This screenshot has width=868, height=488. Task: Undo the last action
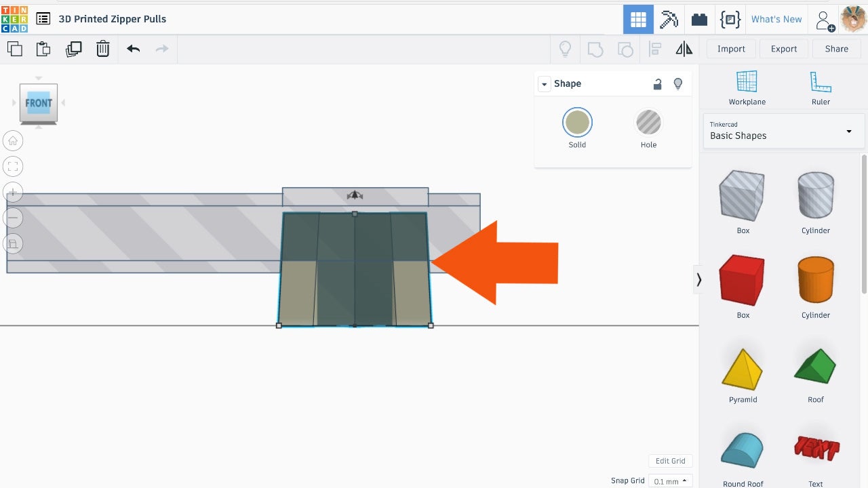click(x=133, y=49)
